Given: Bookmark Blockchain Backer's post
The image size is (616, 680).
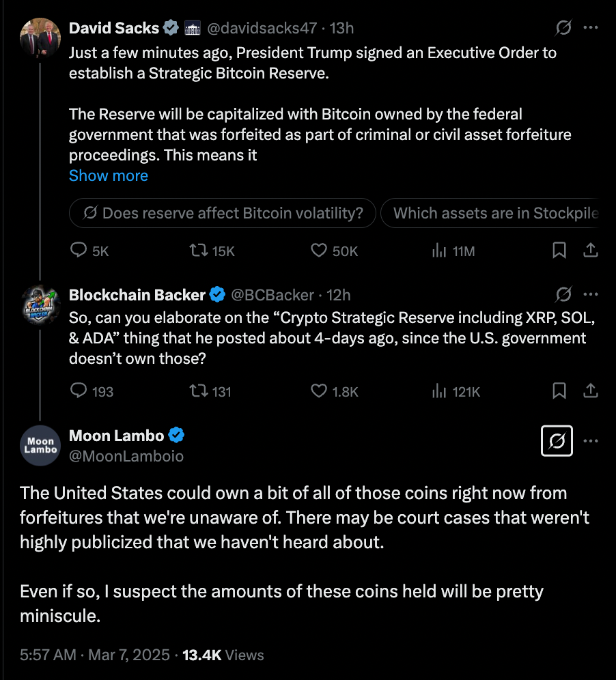Looking at the screenshot, I should (559, 391).
